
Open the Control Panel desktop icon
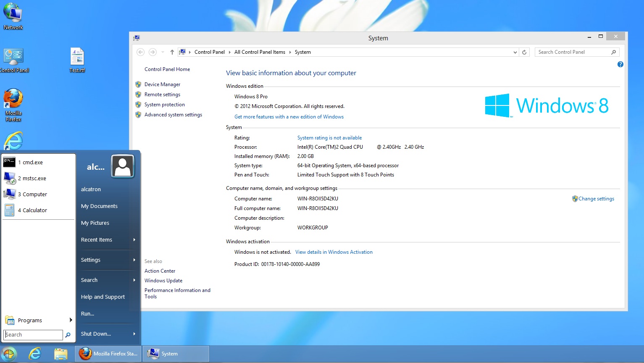coord(14,60)
